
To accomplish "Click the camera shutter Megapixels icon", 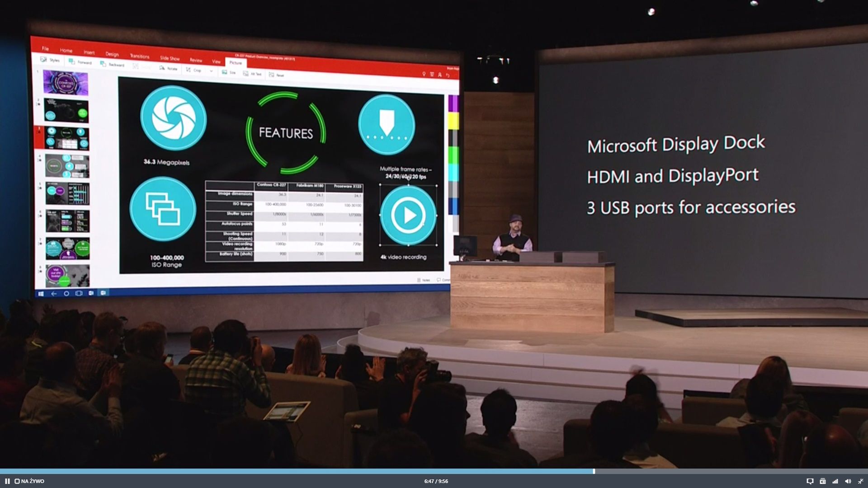I will point(174,118).
